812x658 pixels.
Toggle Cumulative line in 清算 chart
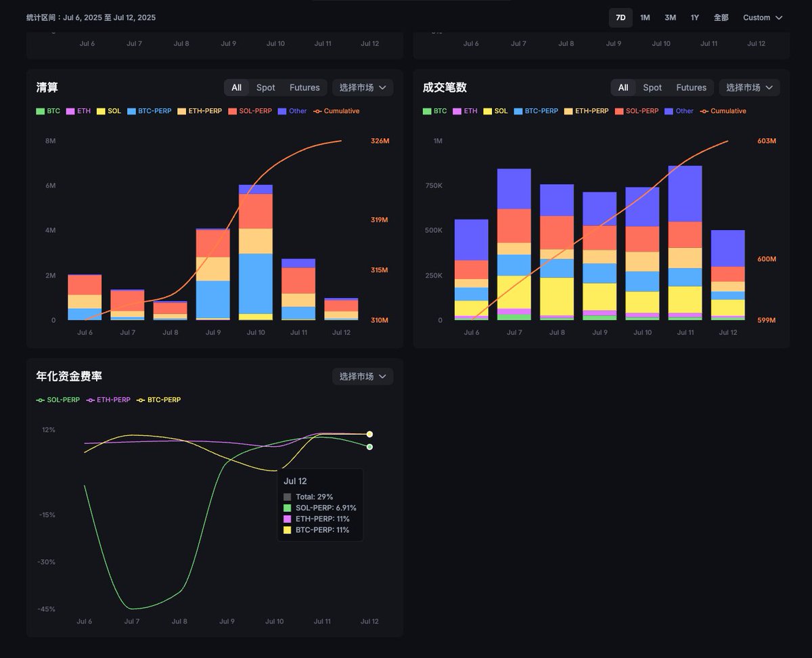(x=336, y=111)
